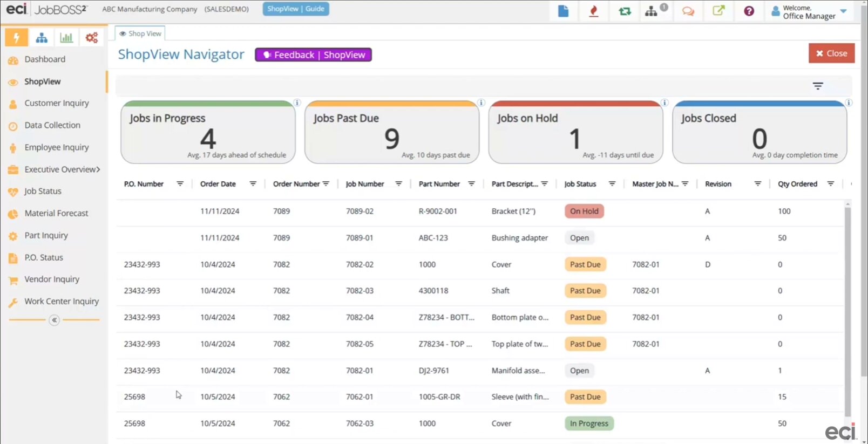The height and width of the screenshot is (444, 868).
Task: Open the orange chat bubbles icon
Action: (x=688, y=11)
